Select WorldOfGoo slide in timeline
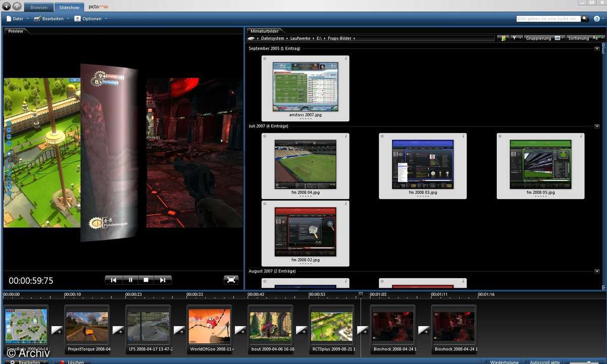 (209, 329)
